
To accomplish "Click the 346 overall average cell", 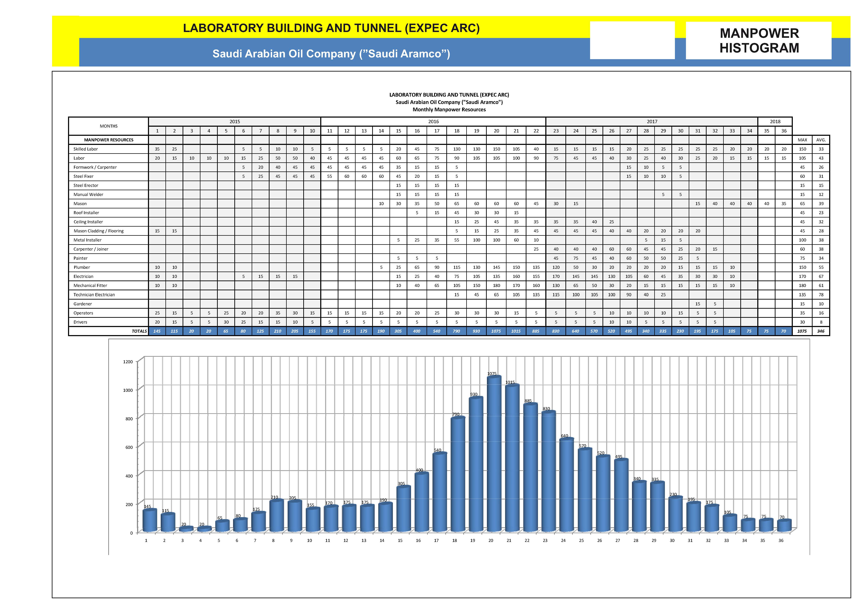I will click(x=821, y=331).
